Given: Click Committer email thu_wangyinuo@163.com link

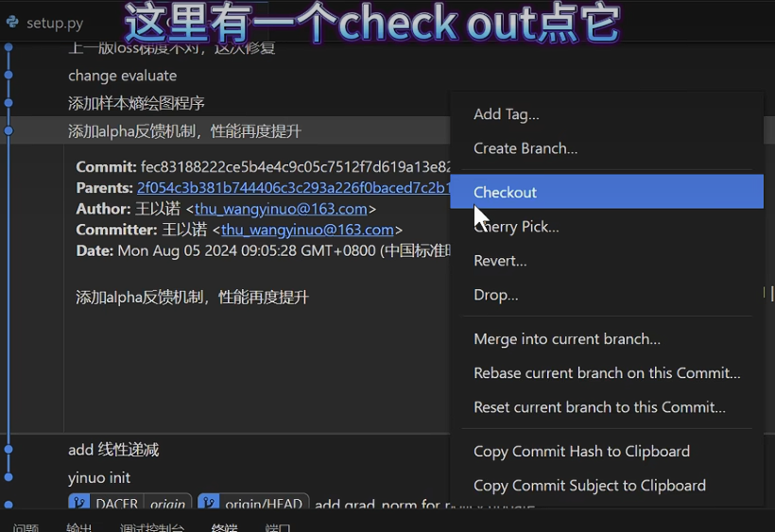Looking at the screenshot, I should [307, 230].
